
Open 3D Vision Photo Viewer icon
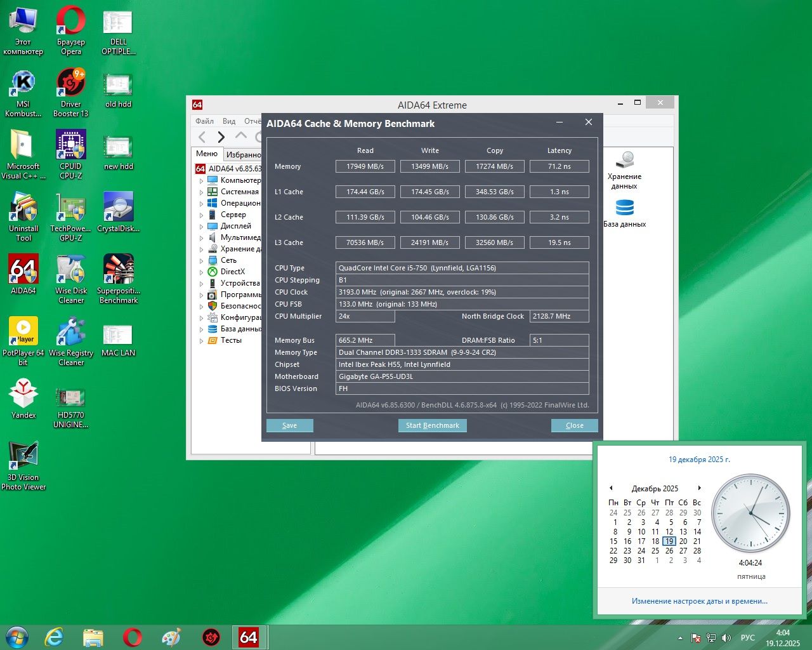click(23, 466)
